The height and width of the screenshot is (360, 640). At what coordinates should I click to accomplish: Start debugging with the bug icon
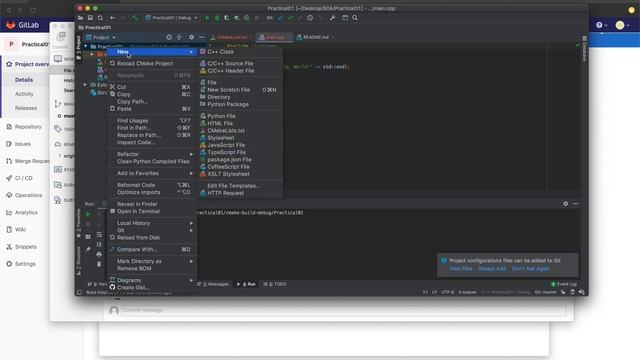click(x=217, y=18)
